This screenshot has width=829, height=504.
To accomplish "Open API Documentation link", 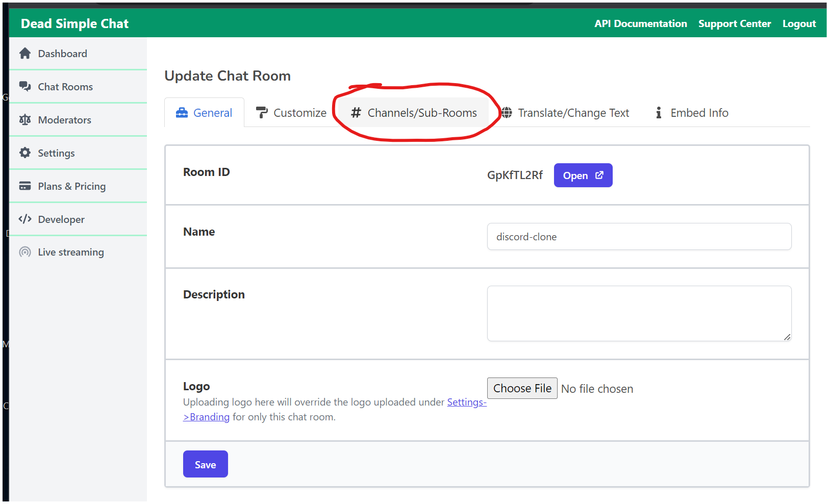I will coord(640,23).
